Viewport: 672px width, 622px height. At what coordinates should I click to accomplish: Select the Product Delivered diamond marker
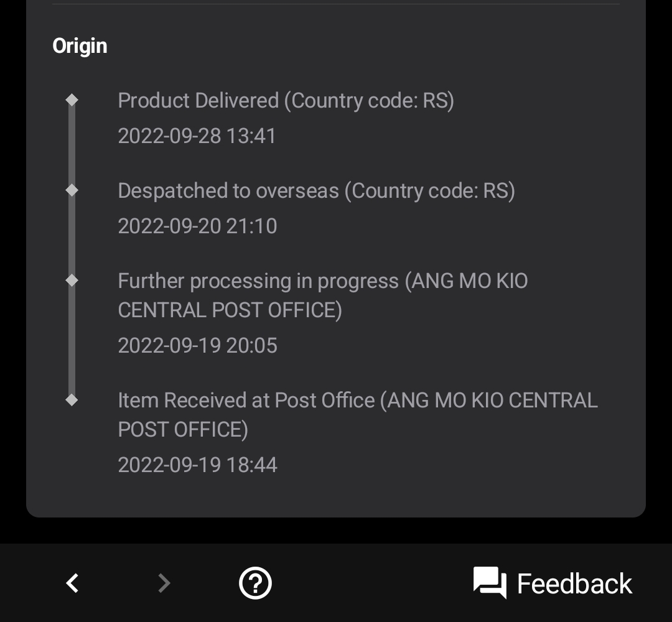coord(72,100)
